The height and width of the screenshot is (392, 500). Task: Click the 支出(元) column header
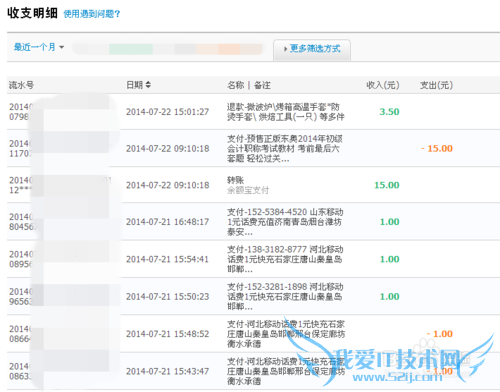coord(436,85)
